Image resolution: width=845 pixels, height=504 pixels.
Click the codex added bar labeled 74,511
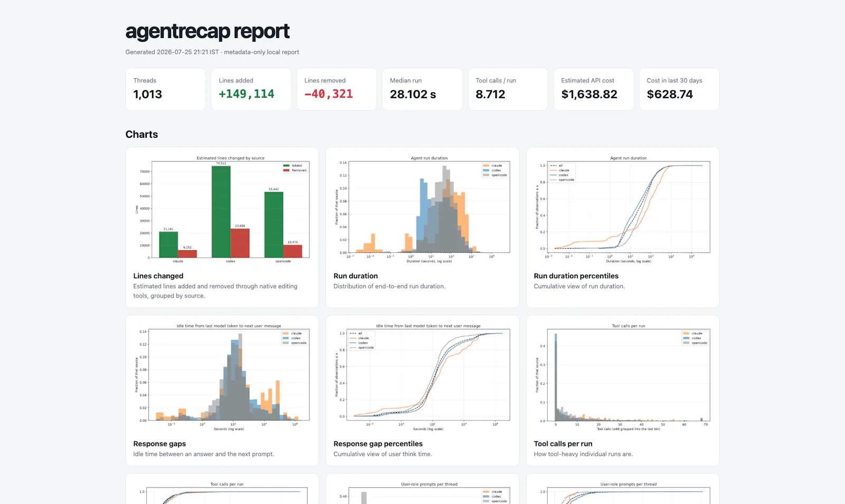tap(221, 212)
